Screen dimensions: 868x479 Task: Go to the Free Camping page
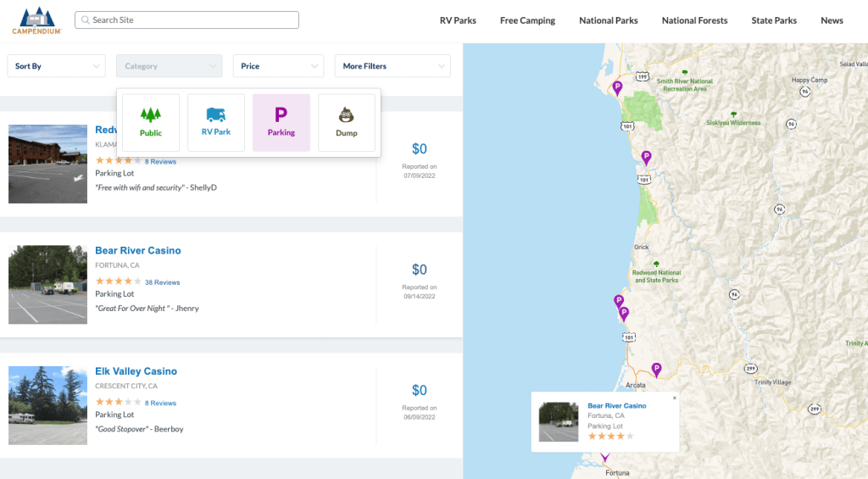pos(527,20)
